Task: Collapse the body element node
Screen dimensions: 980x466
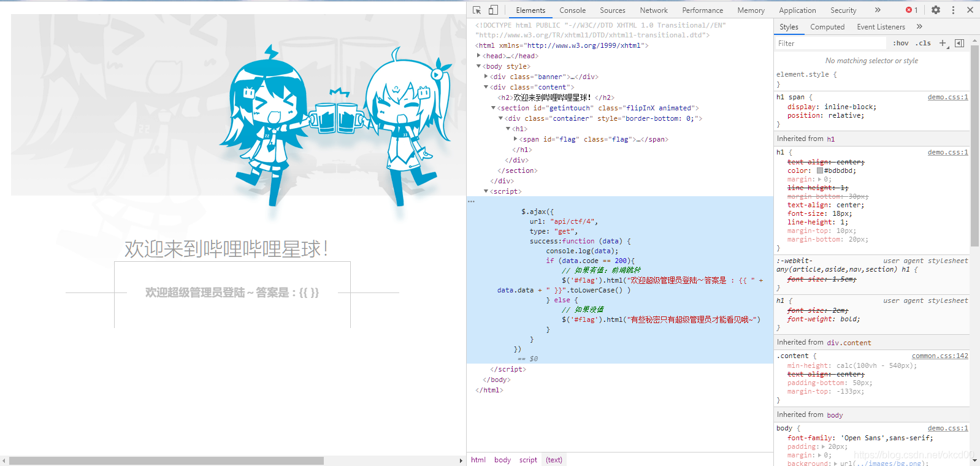Action: point(479,66)
